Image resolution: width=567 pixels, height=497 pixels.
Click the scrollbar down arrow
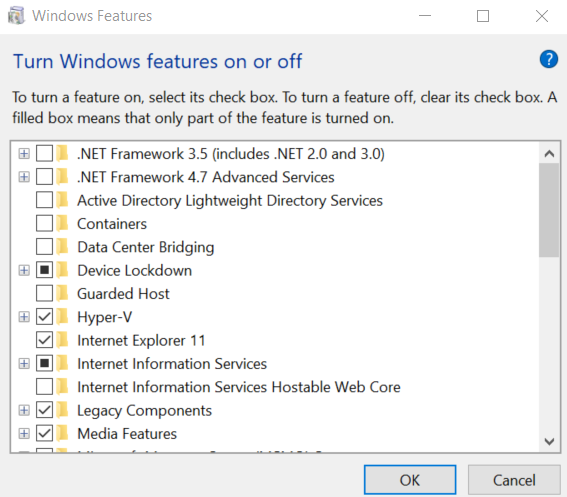(549, 441)
